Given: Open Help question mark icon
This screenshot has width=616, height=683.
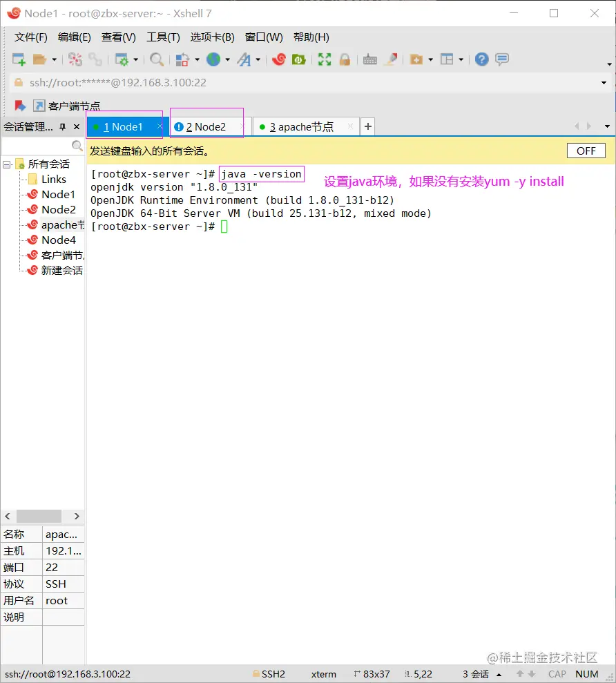Looking at the screenshot, I should pos(482,59).
